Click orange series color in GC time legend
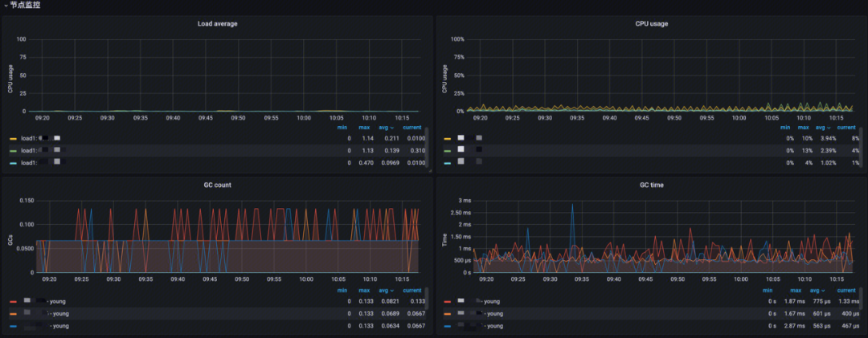Screen dimensions: 868x338 pyautogui.click(x=447, y=313)
